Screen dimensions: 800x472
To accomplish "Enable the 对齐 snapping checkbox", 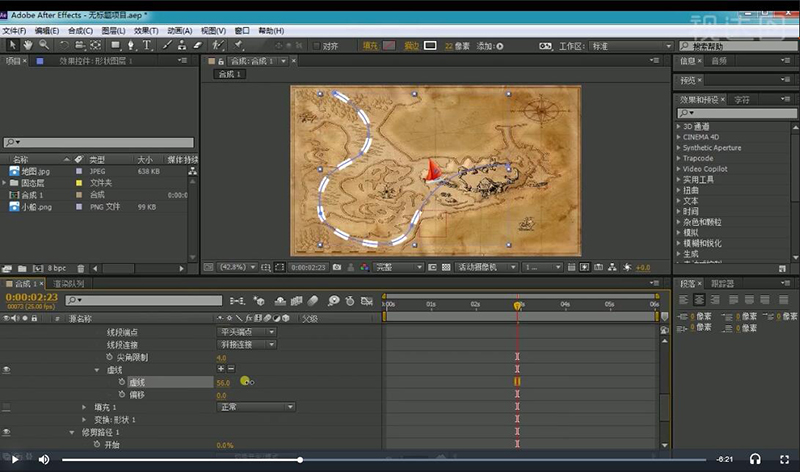I will tap(316, 45).
